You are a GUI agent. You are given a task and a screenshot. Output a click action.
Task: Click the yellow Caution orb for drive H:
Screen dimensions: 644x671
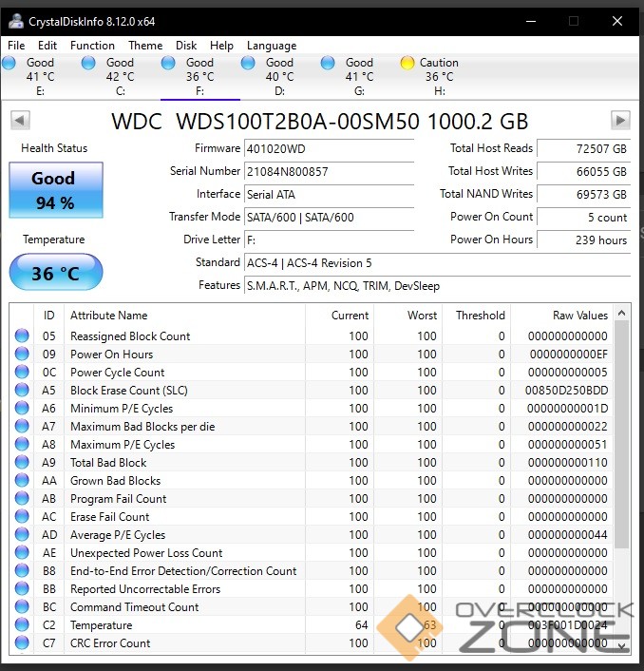pyautogui.click(x=407, y=63)
